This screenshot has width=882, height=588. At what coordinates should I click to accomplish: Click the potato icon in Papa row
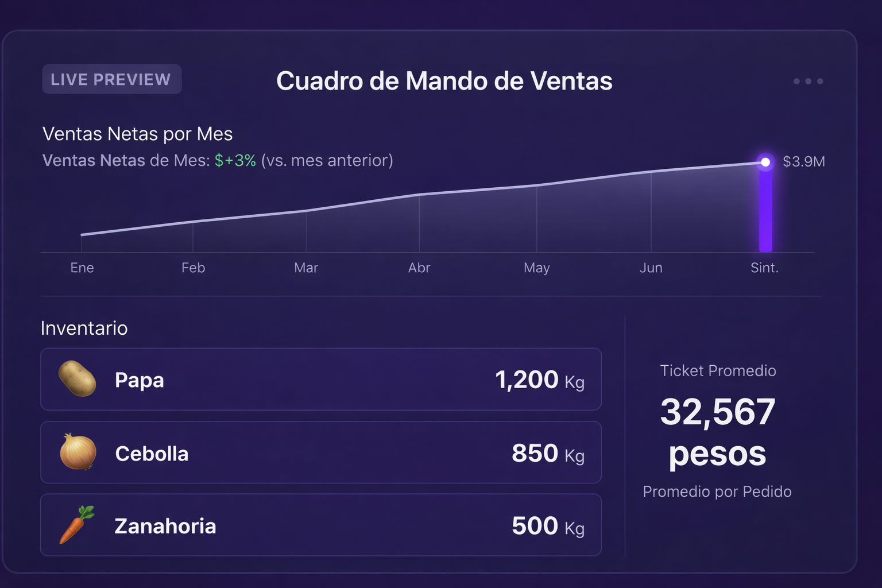78,378
